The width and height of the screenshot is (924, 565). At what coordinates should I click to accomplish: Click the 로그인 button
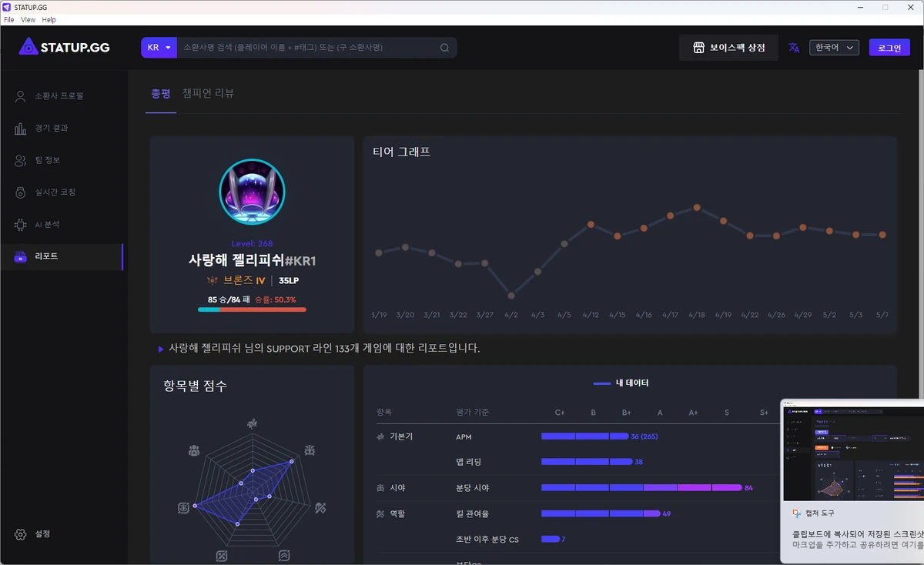click(x=889, y=48)
